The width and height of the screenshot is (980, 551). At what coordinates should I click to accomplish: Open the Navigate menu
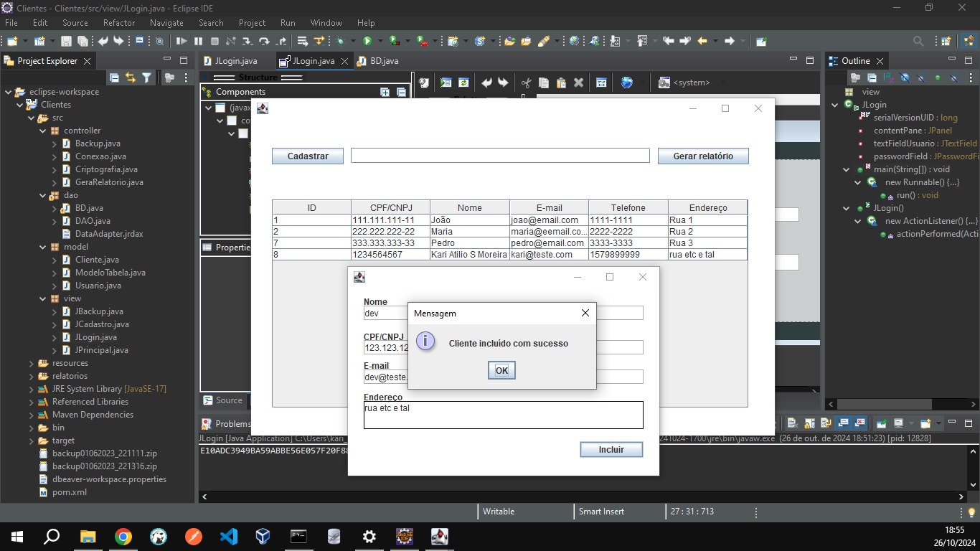[166, 23]
